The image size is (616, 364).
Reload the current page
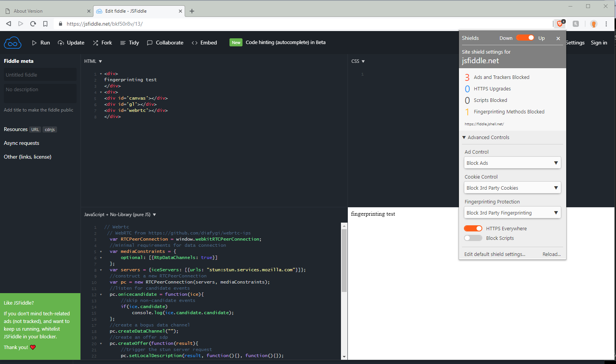[x=33, y=24]
